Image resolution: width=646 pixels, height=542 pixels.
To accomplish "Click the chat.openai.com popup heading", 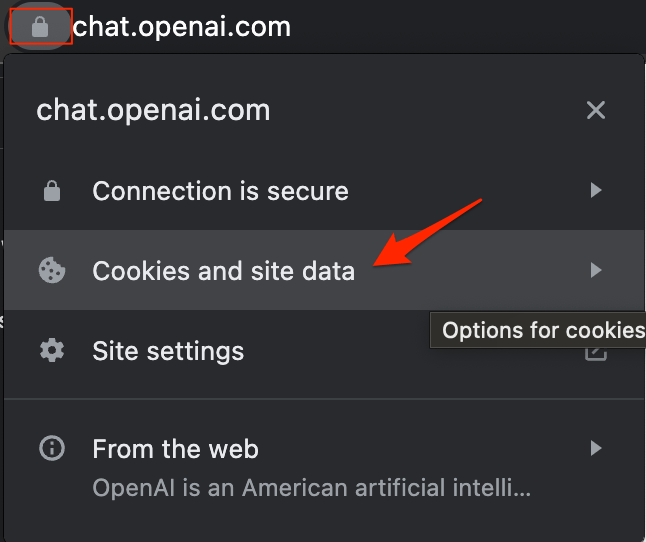I will pos(153,110).
